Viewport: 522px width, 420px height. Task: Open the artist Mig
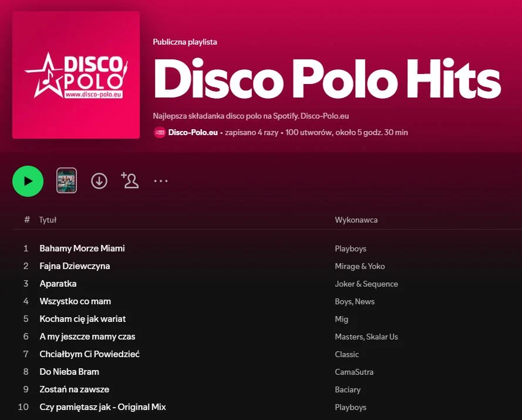(342, 320)
